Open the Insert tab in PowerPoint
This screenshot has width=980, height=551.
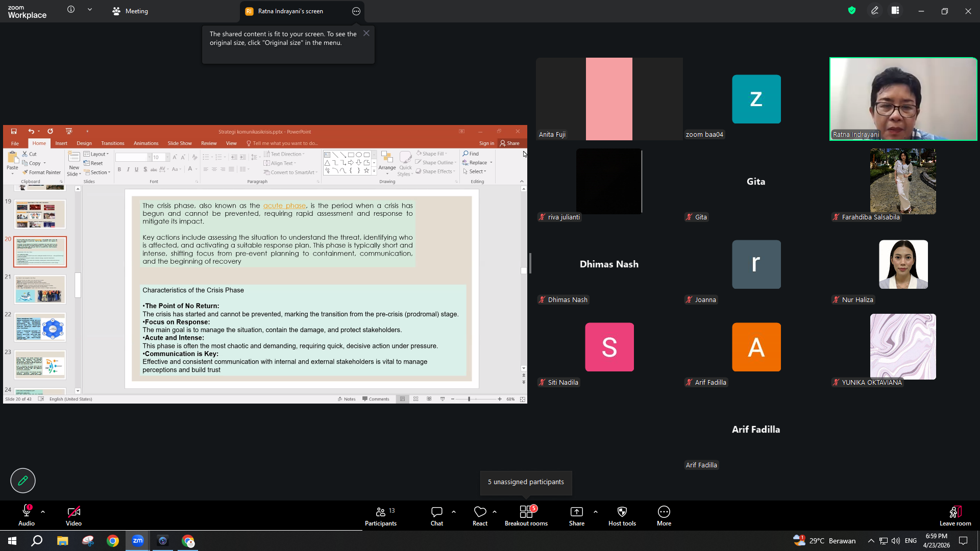61,143
